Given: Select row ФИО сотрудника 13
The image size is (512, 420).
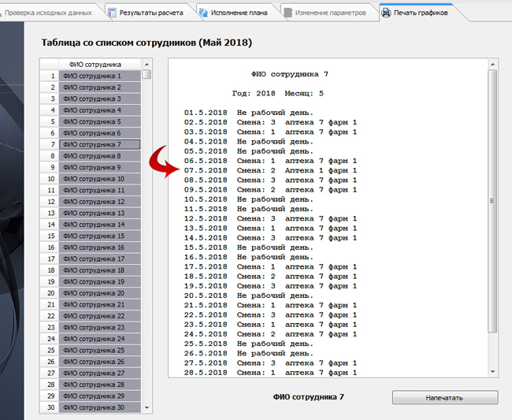Looking at the screenshot, I should 99,213.
